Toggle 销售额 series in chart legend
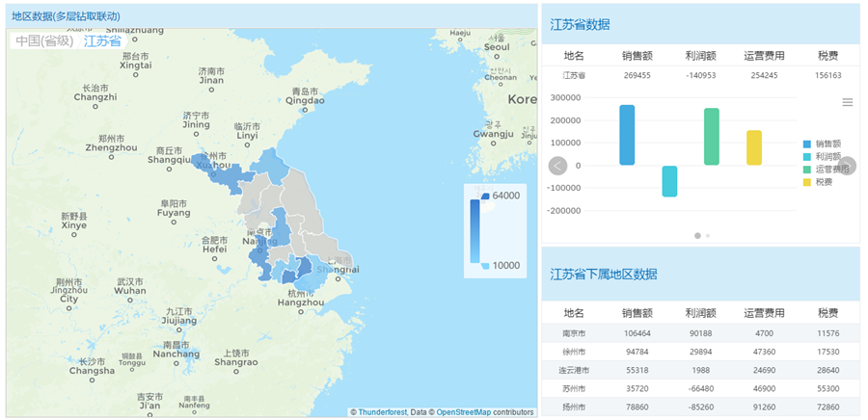Viewport: 868px width, 420px height. [823, 144]
